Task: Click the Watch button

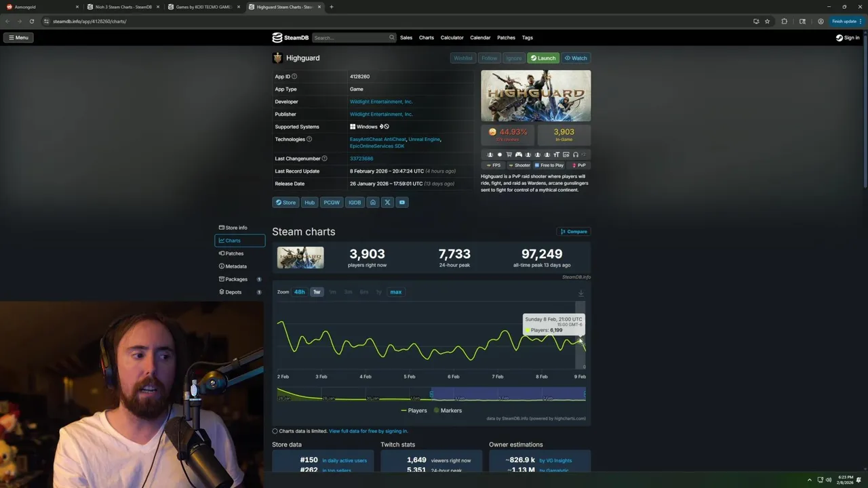Action: (576, 58)
